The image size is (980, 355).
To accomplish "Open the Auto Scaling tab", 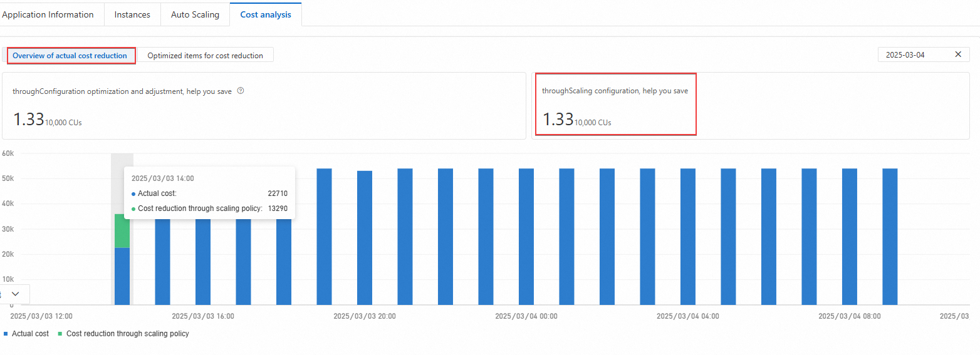I will (195, 14).
